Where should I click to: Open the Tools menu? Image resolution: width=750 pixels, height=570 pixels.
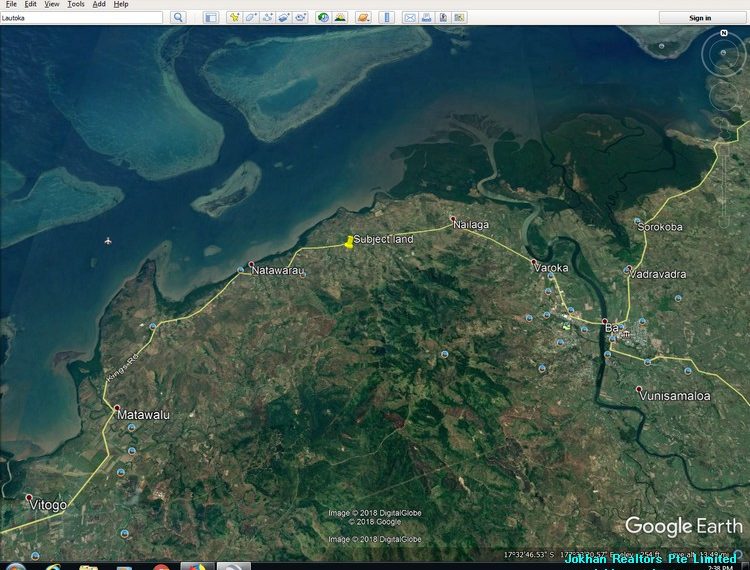pyautogui.click(x=76, y=4)
